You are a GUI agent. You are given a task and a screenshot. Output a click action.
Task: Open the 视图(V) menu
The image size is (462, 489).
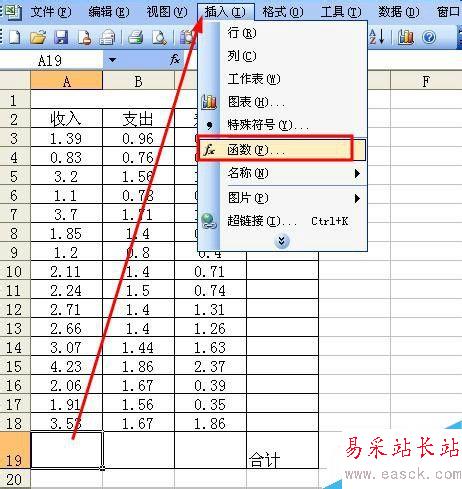(167, 12)
